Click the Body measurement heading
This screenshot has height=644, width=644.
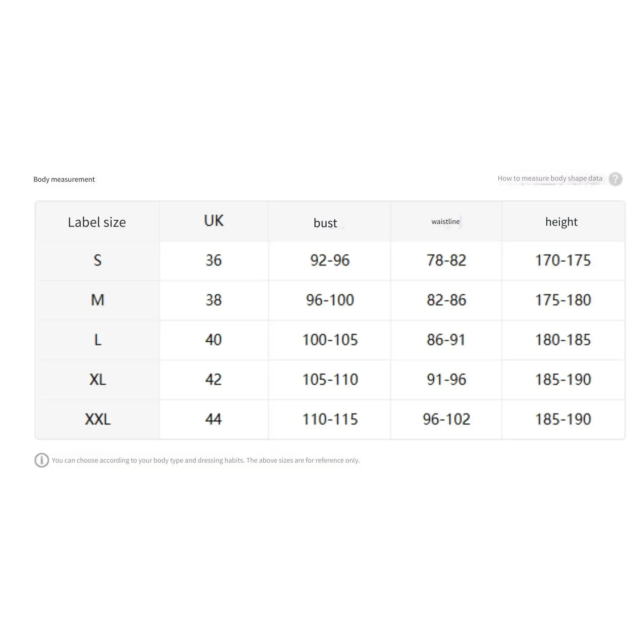(64, 179)
